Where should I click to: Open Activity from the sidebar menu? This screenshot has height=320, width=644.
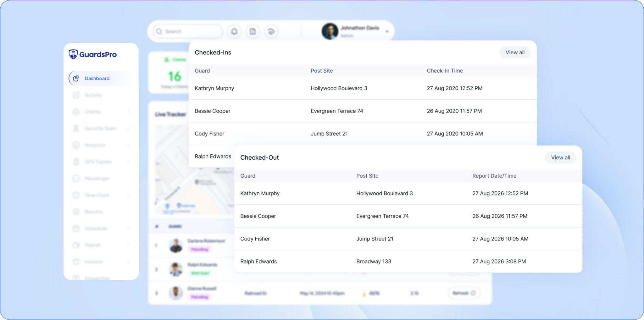click(x=93, y=95)
